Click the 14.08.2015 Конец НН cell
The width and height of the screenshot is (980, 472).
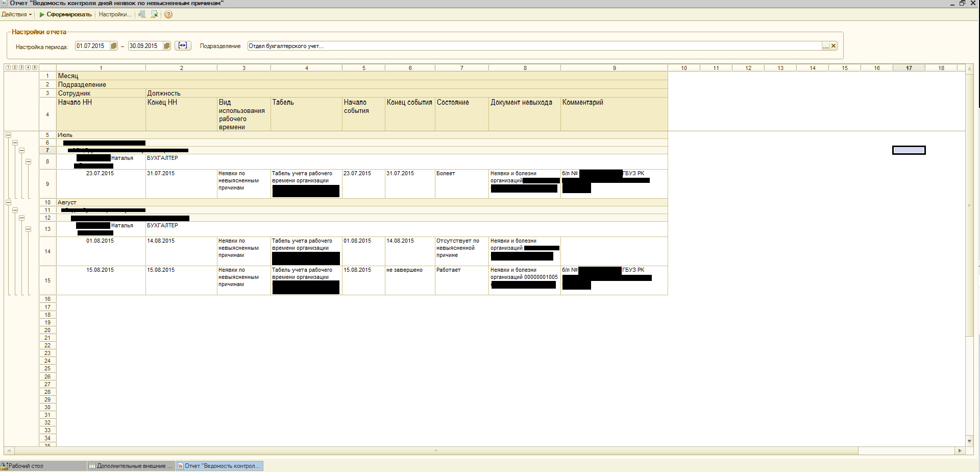(181, 251)
